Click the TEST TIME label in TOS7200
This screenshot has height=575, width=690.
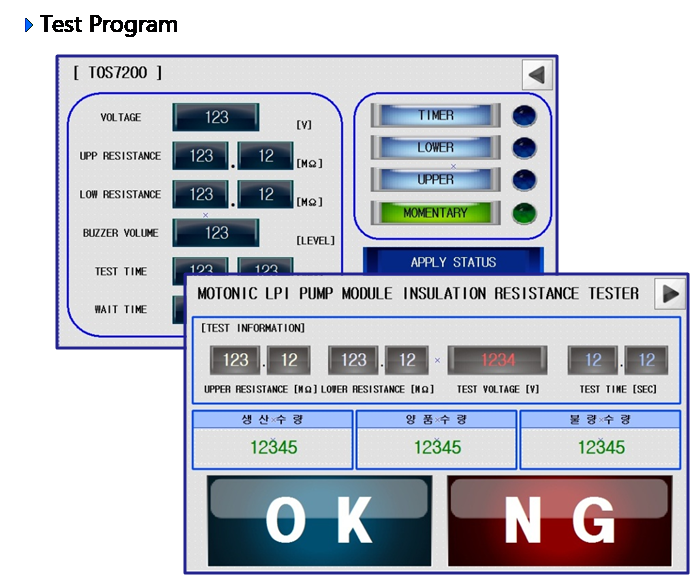121,271
